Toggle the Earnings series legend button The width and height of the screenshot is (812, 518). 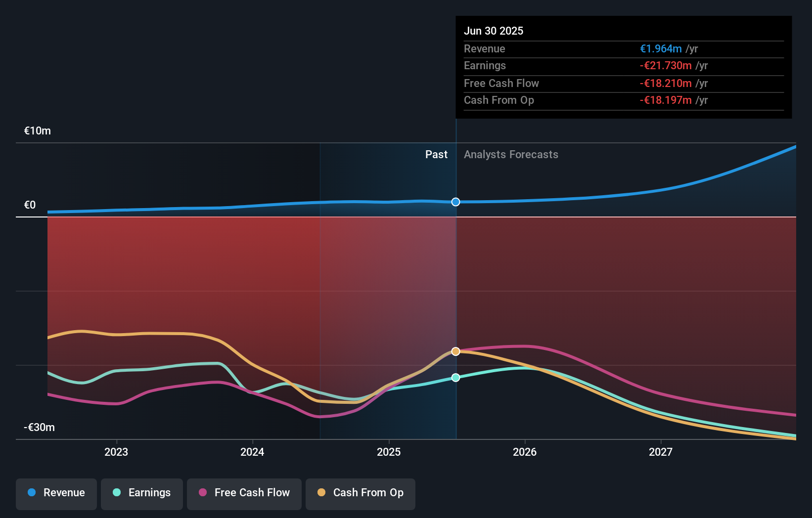pos(142,494)
